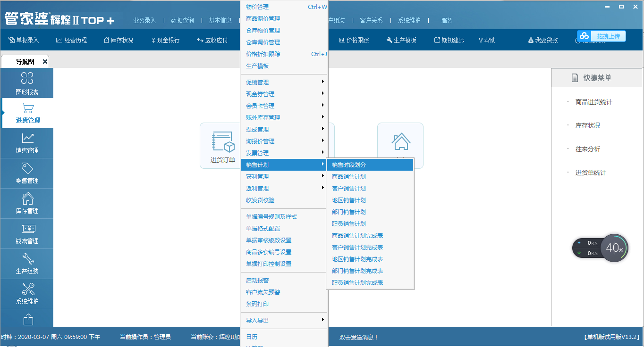Open the 数据查询 menu
Screen dimensions: 644x347
coord(182,20)
